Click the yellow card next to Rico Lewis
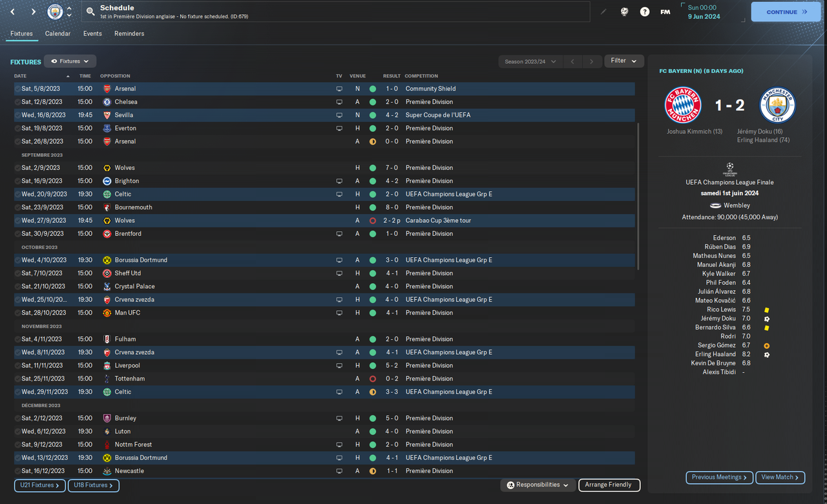 coord(767,310)
